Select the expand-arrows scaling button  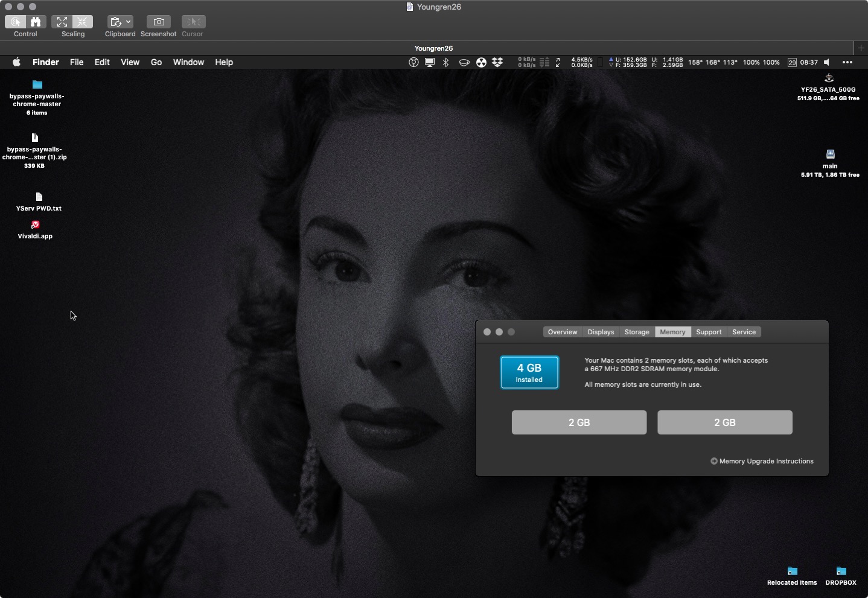pyautogui.click(x=62, y=22)
